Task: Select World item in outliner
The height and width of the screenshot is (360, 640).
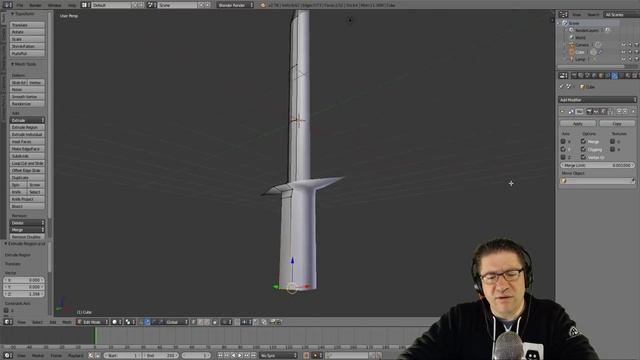Action: [580, 38]
